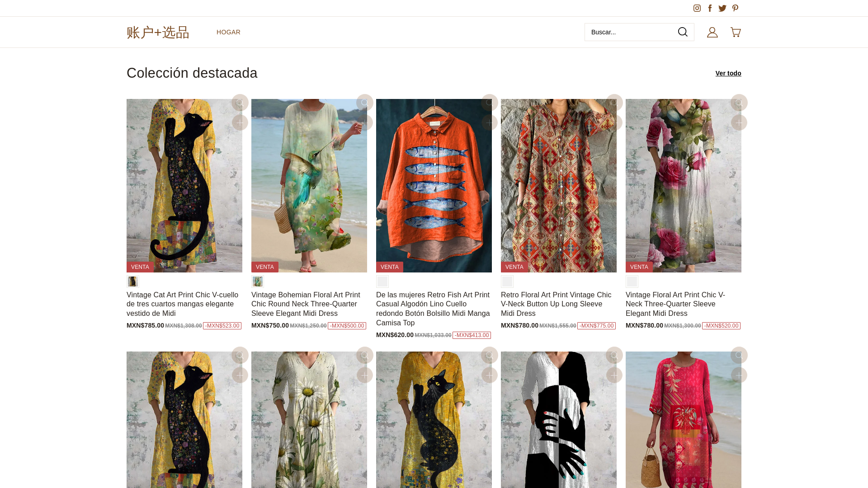This screenshot has width=868, height=488.
Task: Quick view the Vintage Floral rose dress
Action: (x=739, y=103)
